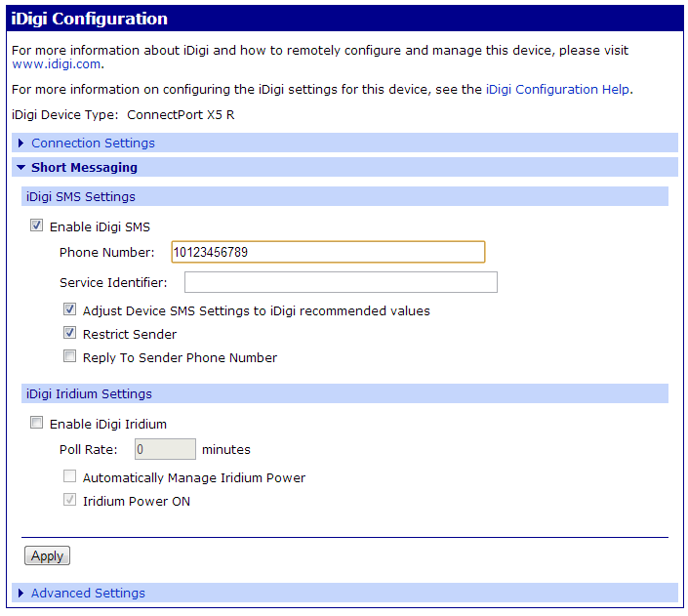Open the www.idigi.com link
Screen dimensions: 688x616
coord(56,64)
